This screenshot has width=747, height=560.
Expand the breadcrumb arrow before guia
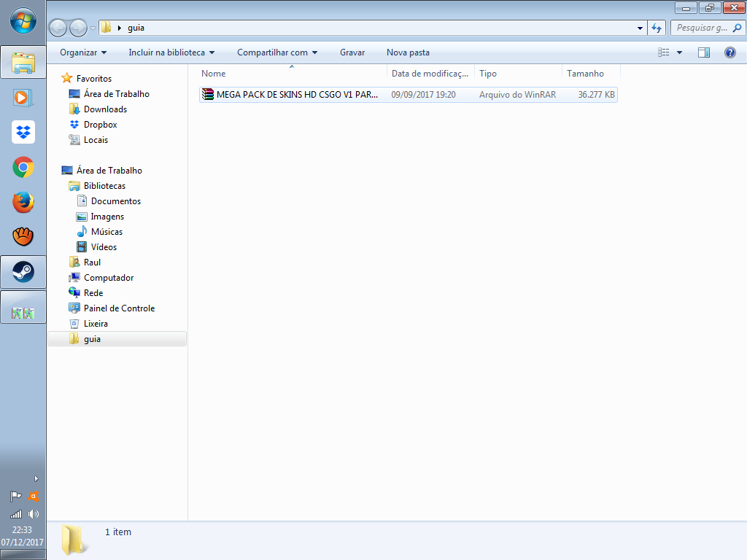[x=120, y=28]
